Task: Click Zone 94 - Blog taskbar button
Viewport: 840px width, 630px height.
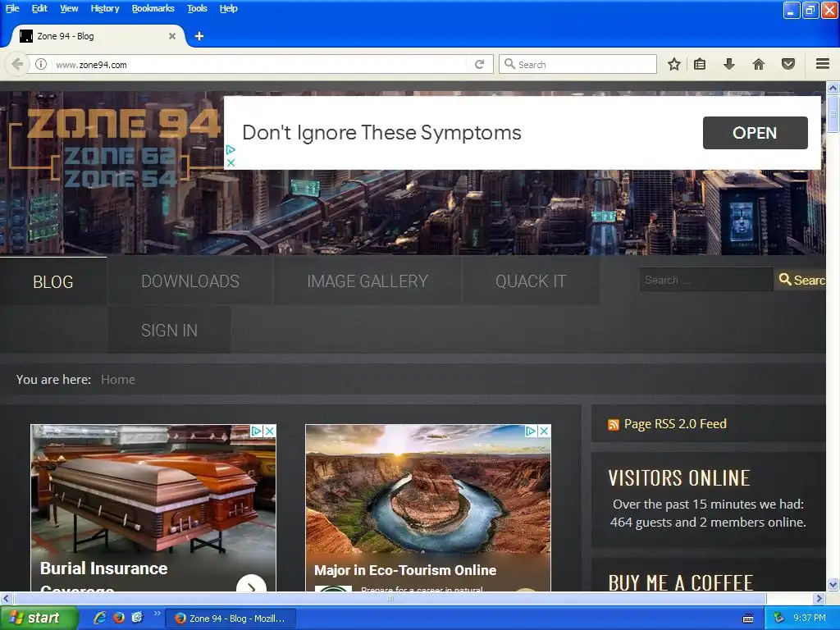Action: (230, 619)
